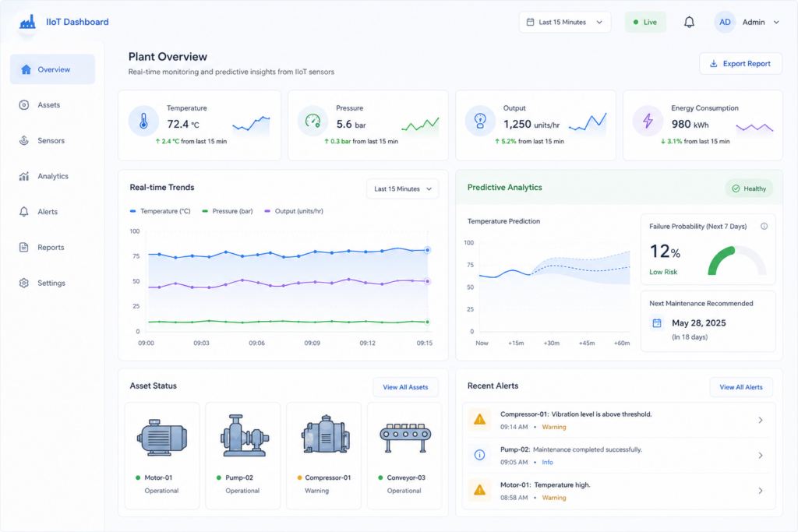
Task: Click the Temperature sparkline chart
Action: 252,125
